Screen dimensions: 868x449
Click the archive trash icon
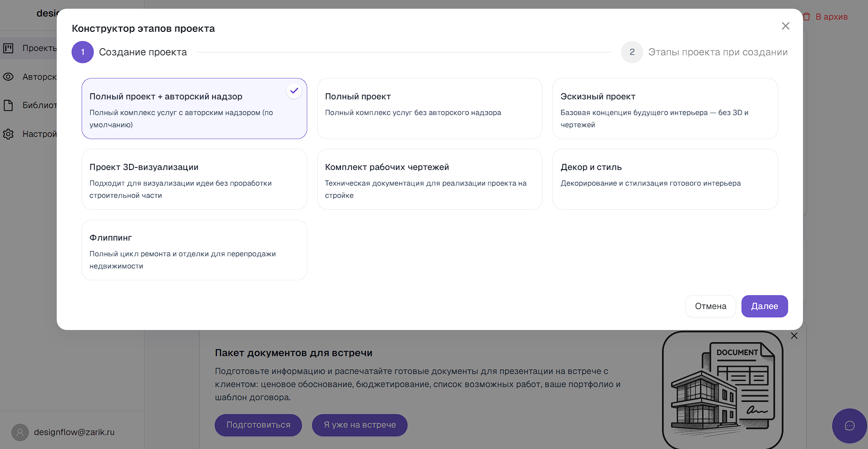[x=806, y=17]
